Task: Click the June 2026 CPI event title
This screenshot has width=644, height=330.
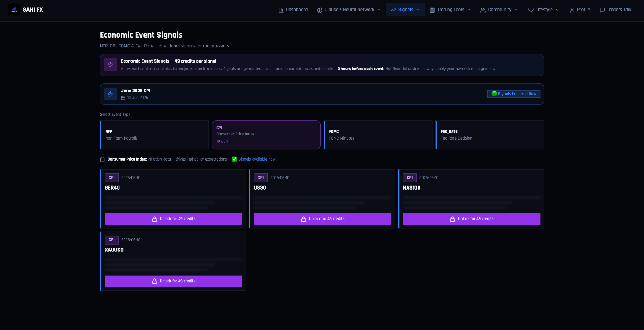Action: point(136,91)
